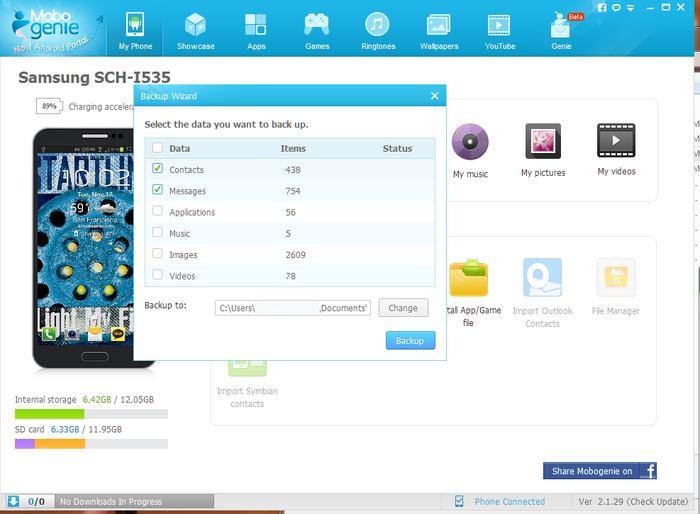This screenshot has width=700, height=514.
Task: Open the Showcase section
Action: [196, 31]
